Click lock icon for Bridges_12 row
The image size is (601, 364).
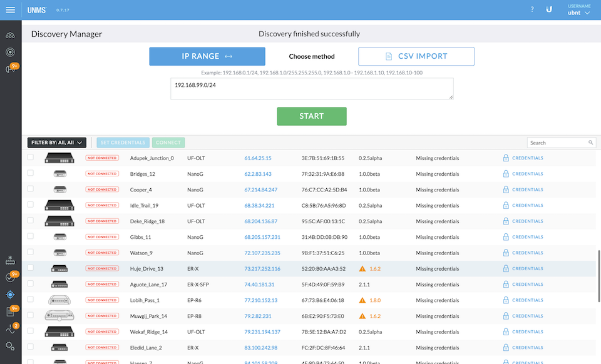pyautogui.click(x=506, y=174)
